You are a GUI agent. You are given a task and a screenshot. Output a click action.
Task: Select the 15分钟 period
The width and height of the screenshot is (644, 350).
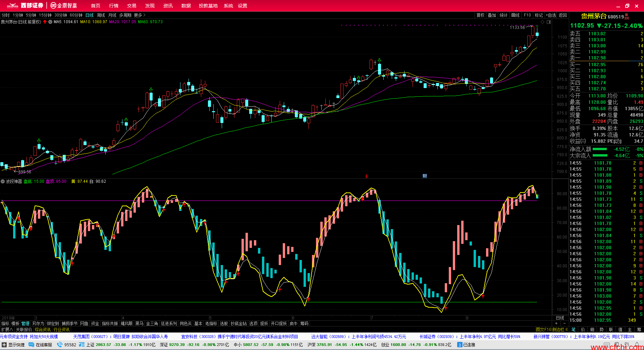[45, 15]
